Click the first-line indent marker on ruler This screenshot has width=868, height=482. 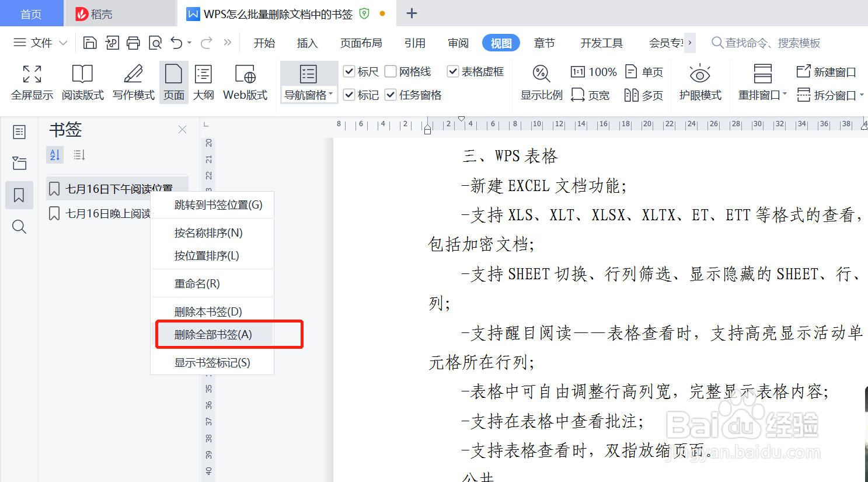461,119
